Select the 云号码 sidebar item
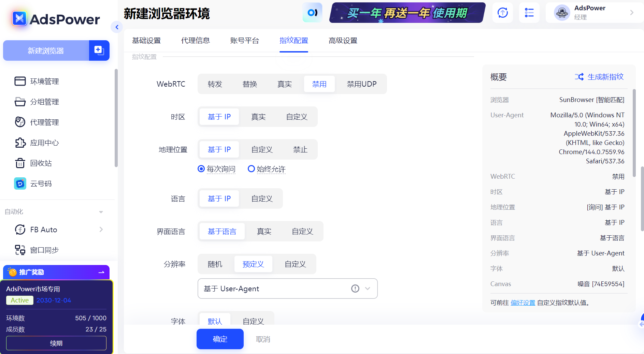This screenshot has width=644, height=354. click(41, 183)
